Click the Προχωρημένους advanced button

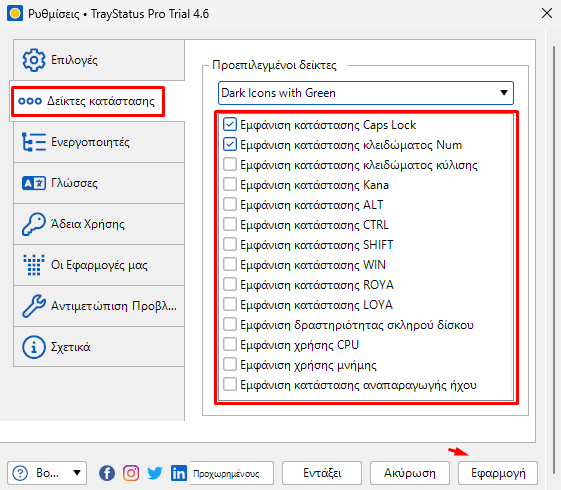coord(231,473)
